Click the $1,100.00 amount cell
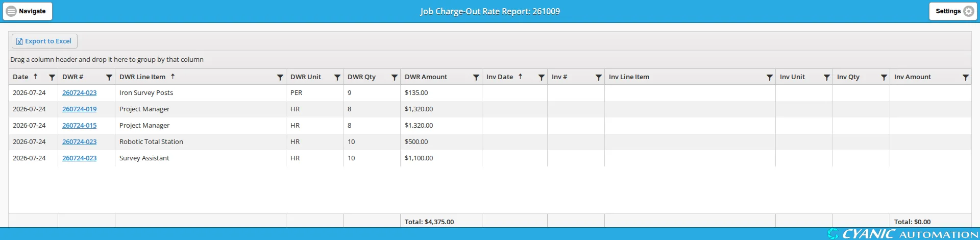Image resolution: width=980 pixels, height=240 pixels. pyautogui.click(x=441, y=158)
